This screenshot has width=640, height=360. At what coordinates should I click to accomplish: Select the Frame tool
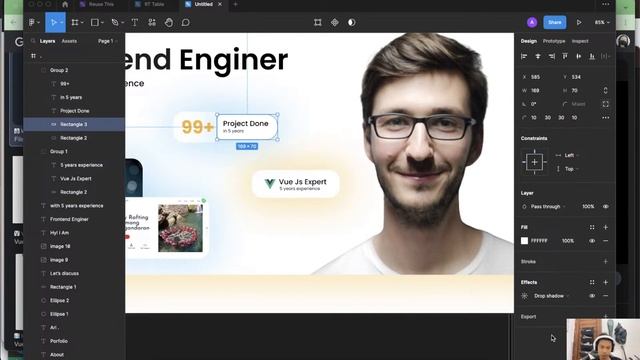(x=75, y=22)
